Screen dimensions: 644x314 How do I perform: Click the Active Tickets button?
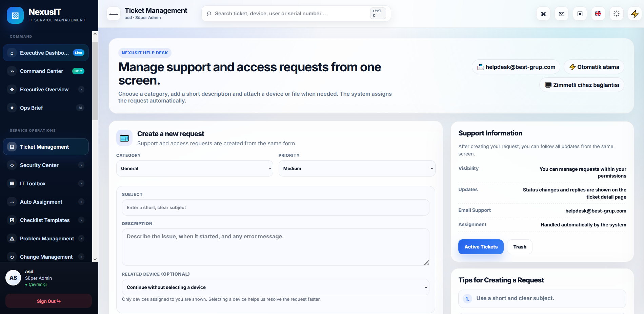(x=481, y=247)
